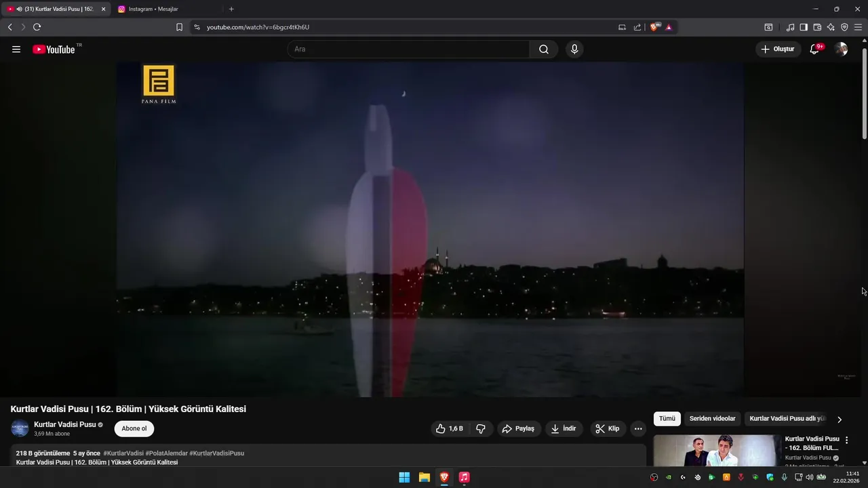Focus the YouTube Ara search field
The width and height of the screenshot is (868, 488).
point(408,49)
